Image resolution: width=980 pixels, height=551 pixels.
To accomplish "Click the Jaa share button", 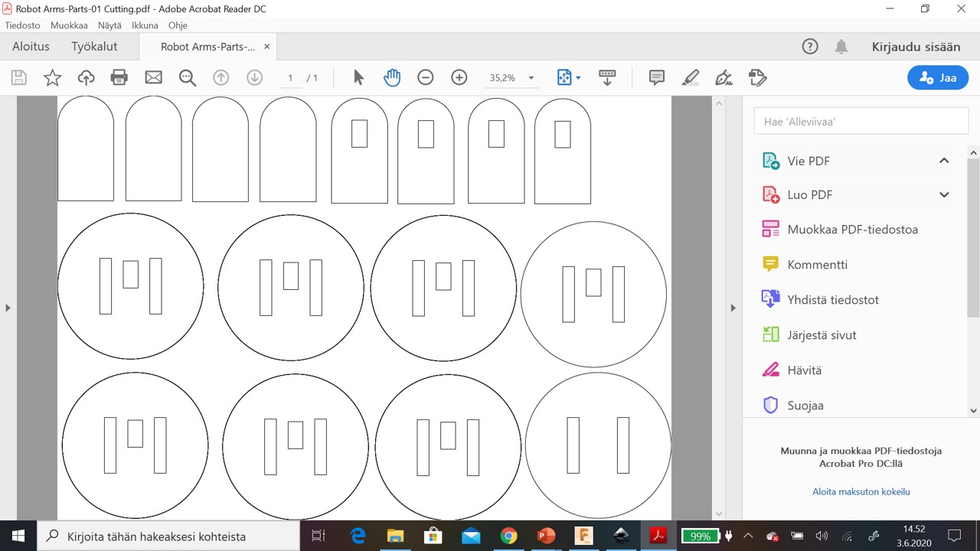I will point(938,77).
